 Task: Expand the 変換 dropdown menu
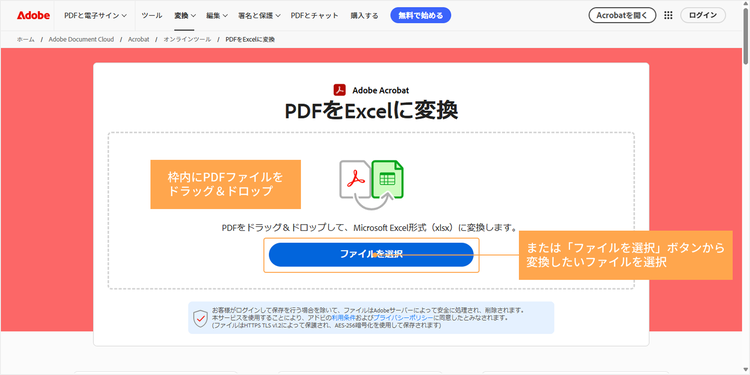pyautogui.click(x=185, y=15)
